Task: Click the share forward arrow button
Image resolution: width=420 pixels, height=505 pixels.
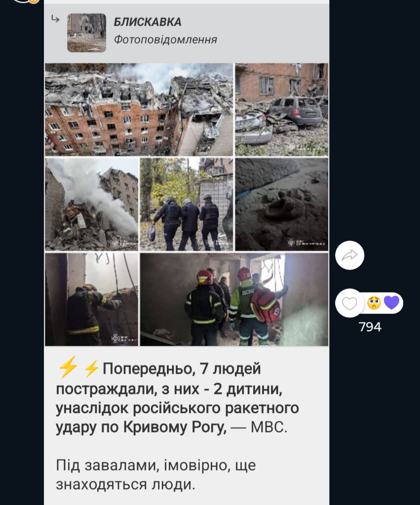Action: click(350, 255)
